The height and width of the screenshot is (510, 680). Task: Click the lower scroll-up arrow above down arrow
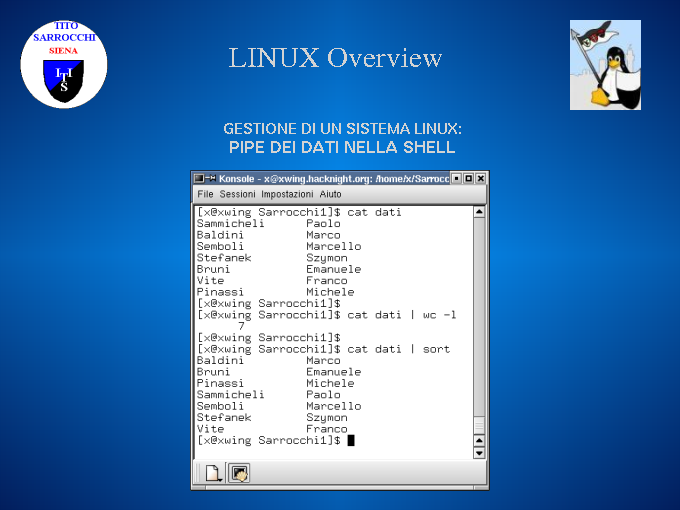tap(479, 439)
